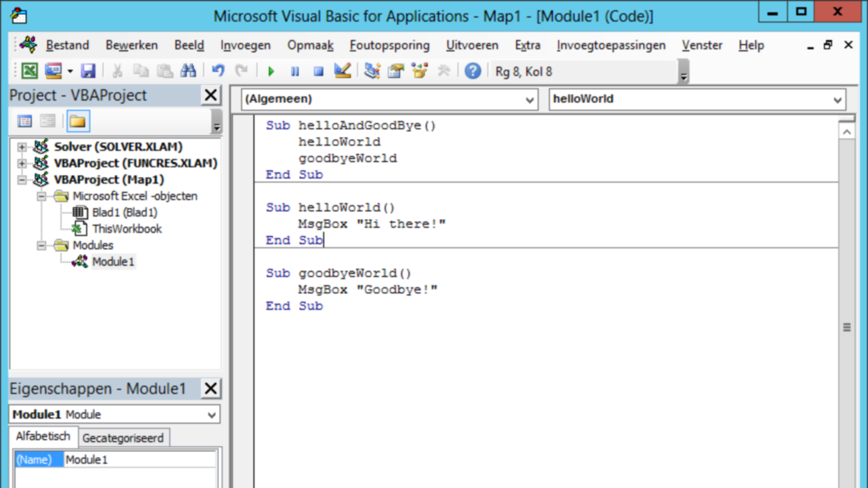This screenshot has height=488, width=868.
Task: Click the View Code icon in Project panel
Action: tap(25, 121)
